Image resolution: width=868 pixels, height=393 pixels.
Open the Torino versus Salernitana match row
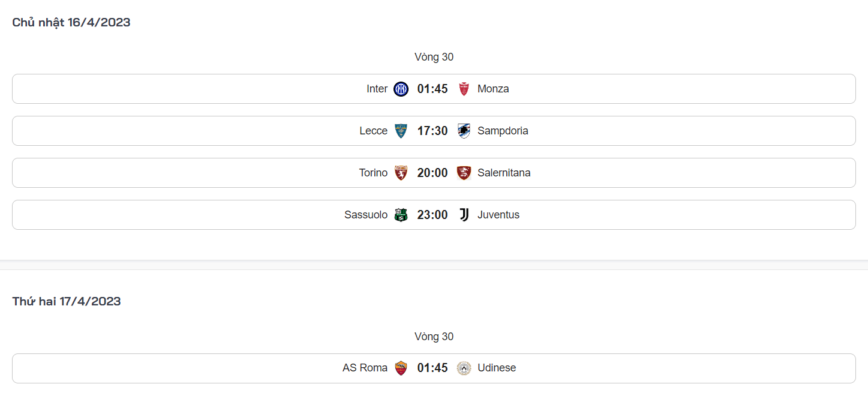coord(210,172)
